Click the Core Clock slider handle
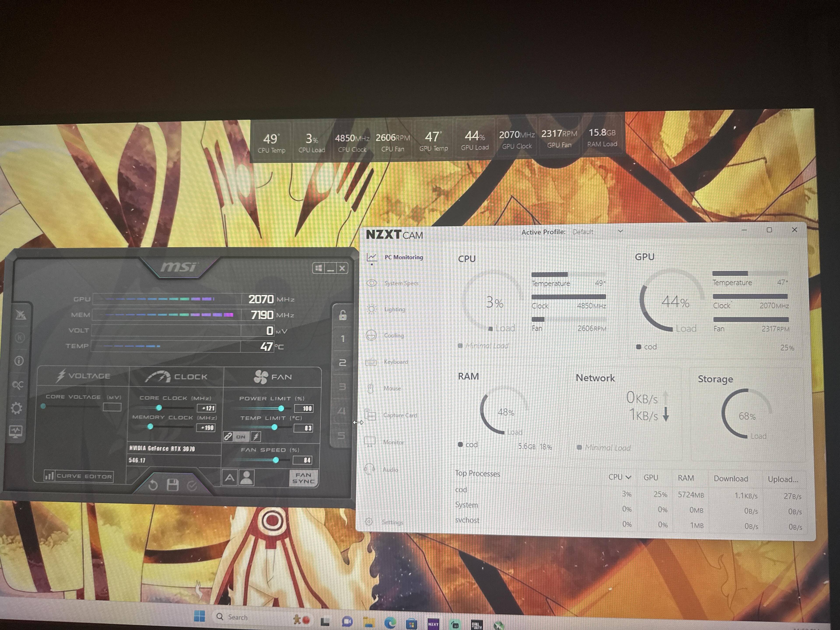The height and width of the screenshot is (630, 840). pyautogui.click(x=159, y=408)
